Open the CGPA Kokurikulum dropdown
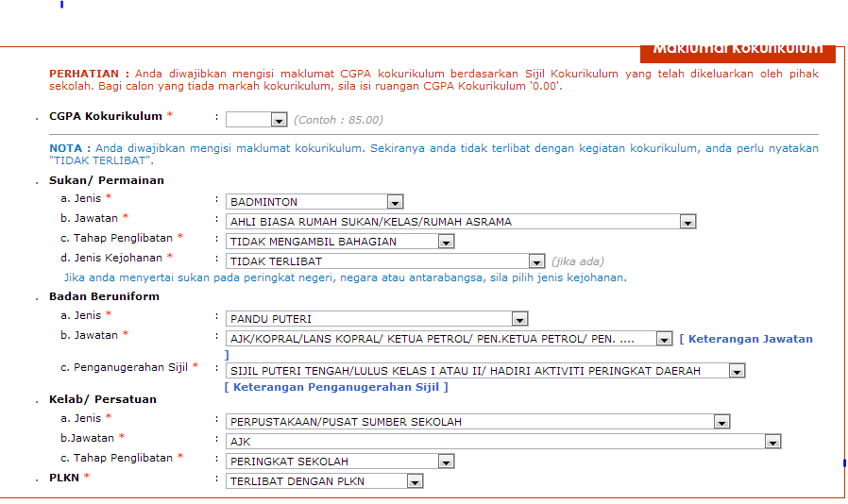This screenshot has height=504, width=848. (x=256, y=120)
